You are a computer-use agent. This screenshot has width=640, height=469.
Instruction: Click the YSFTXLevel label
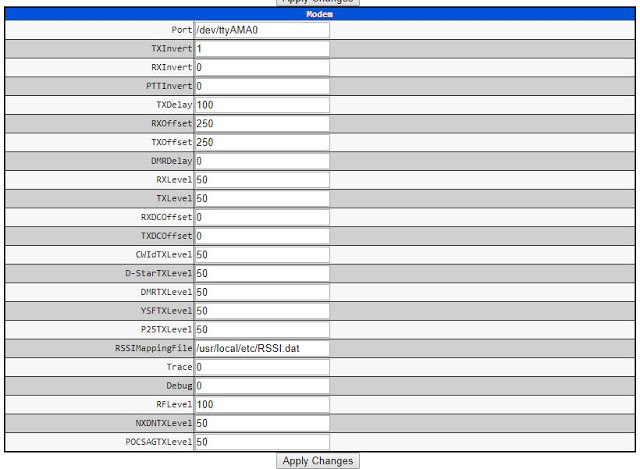coord(166,311)
